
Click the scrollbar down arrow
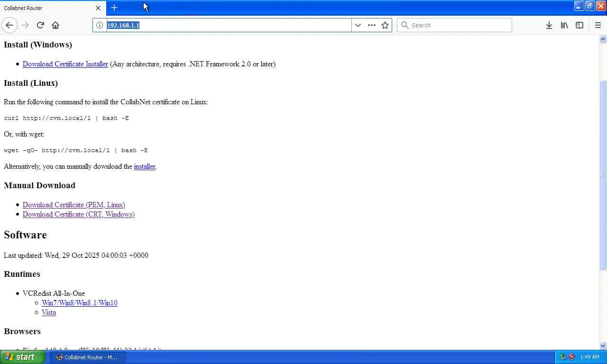[x=603, y=346]
